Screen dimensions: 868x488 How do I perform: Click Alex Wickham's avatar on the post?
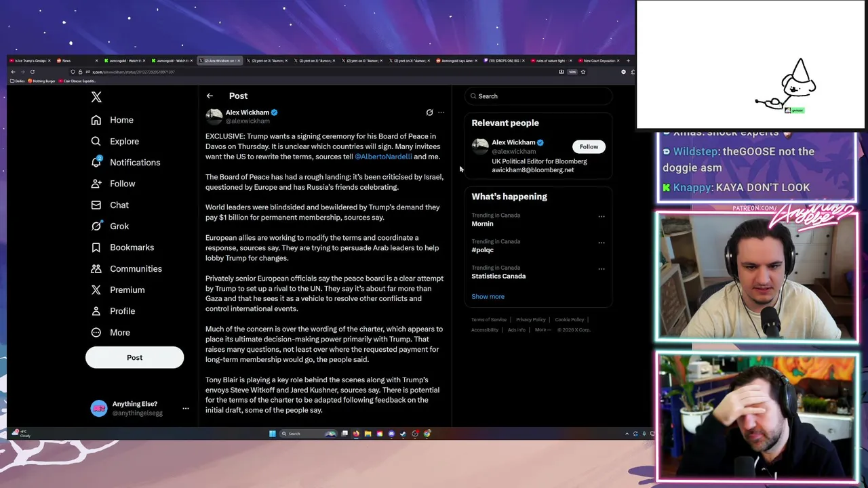pyautogui.click(x=214, y=116)
